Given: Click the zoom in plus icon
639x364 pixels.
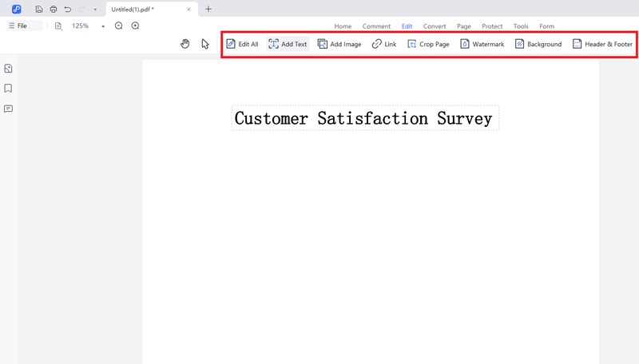Looking at the screenshot, I should [135, 26].
